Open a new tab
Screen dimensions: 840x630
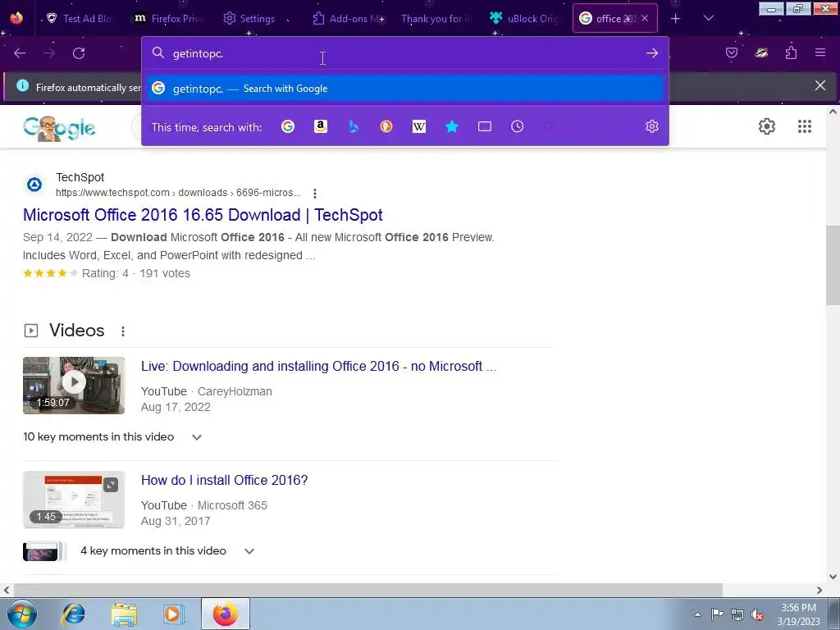click(x=676, y=19)
